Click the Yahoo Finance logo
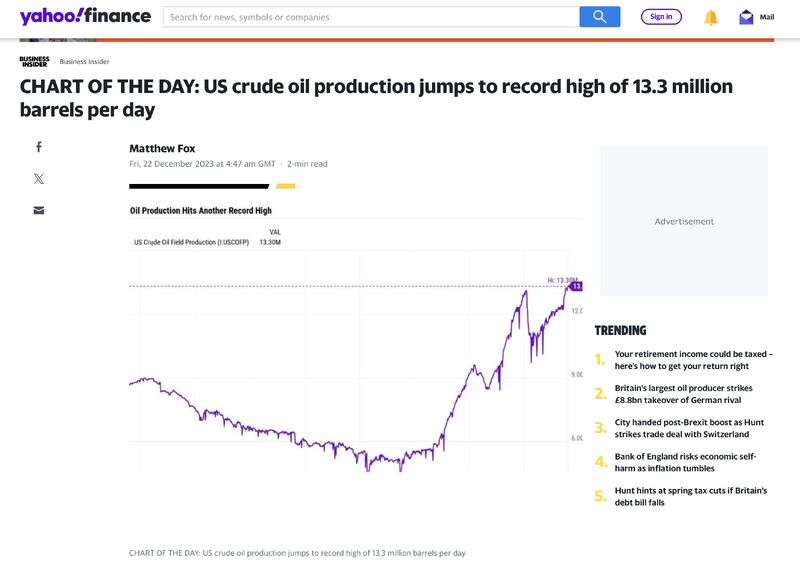800x565 pixels. tap(85, 16)
